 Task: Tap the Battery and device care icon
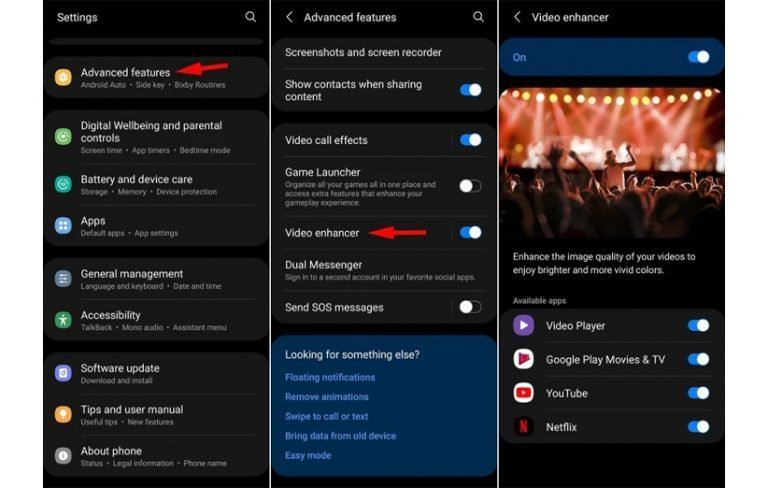(63, 185)
